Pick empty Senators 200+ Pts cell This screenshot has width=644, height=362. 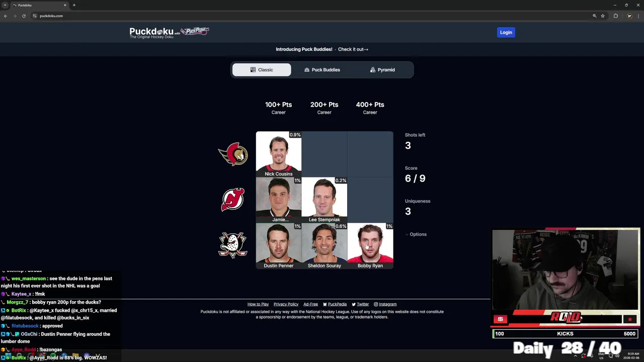click(325, 154)
